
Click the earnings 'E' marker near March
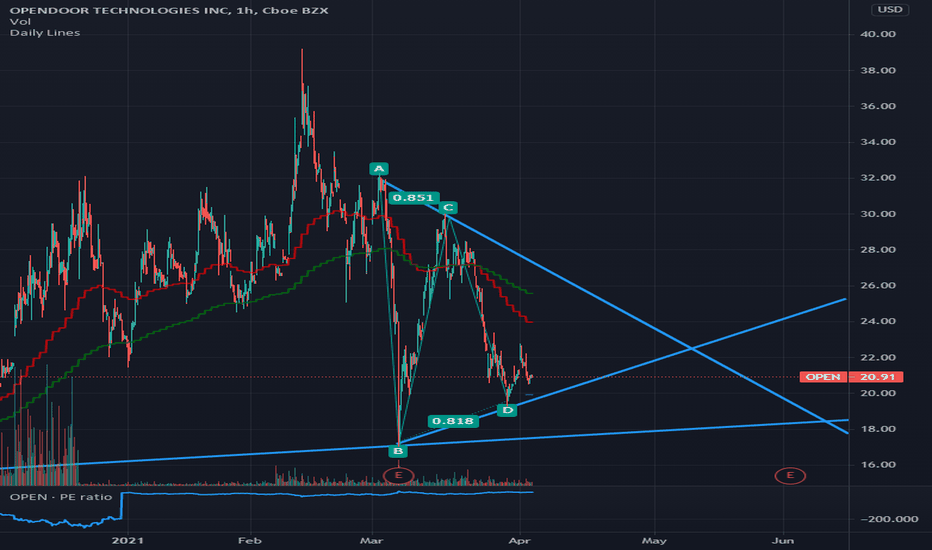tap(398, 475)
